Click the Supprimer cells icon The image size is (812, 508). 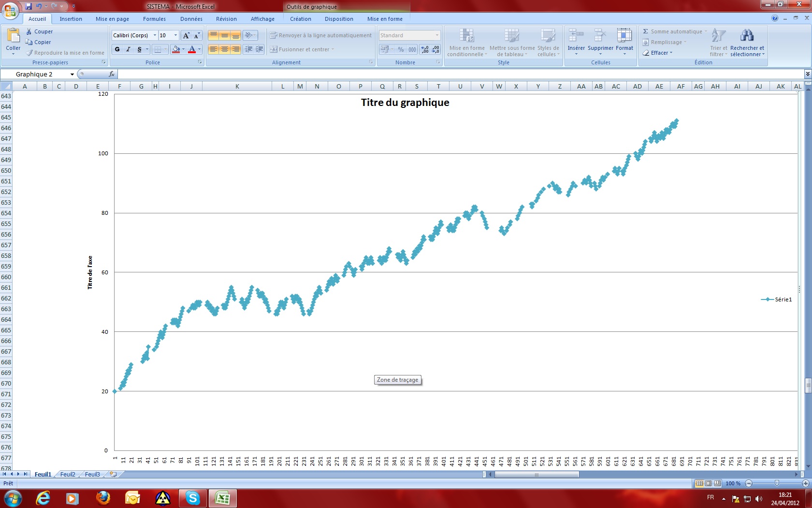pyautogui.click(x=600, y=36)
